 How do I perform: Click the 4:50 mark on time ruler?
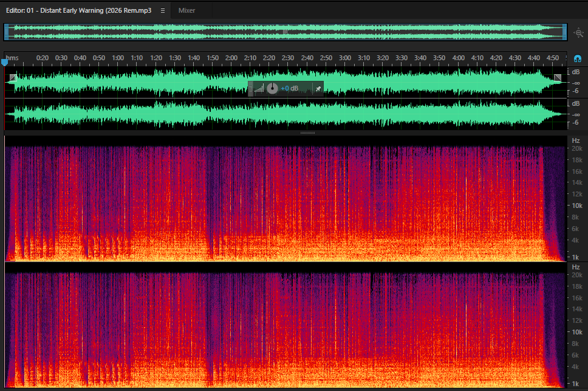pos(553,58)
